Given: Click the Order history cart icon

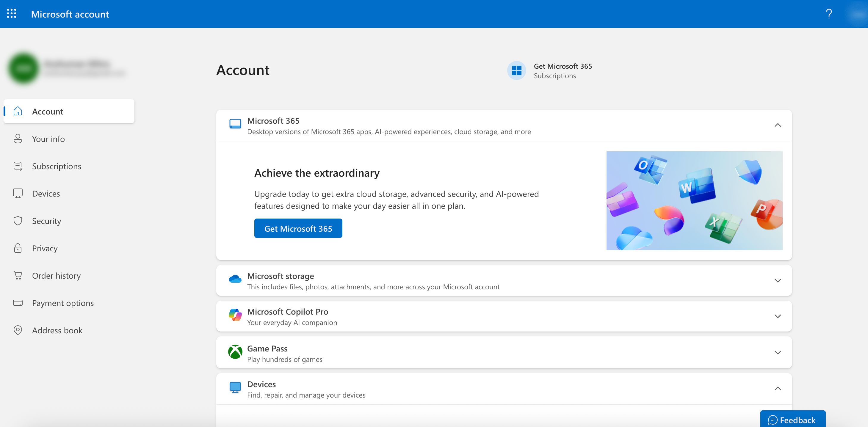Looking at the screenshot, I should pyautogui.click(x=18, y=275).
